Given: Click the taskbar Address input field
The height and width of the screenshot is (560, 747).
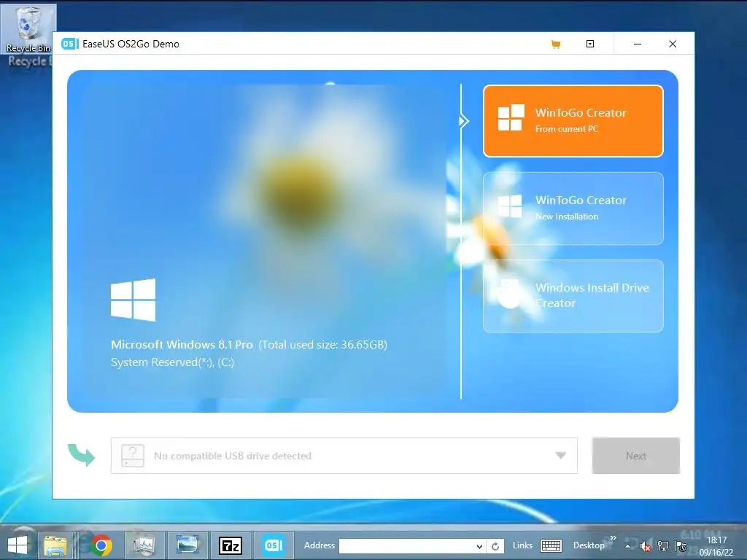Looking at the screenshot, I should (x=407, y=545).
